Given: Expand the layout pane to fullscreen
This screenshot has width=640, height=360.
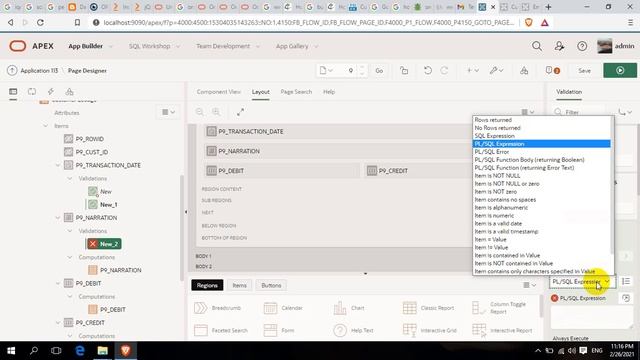Looking at the screenshot, I should (240, 112).
